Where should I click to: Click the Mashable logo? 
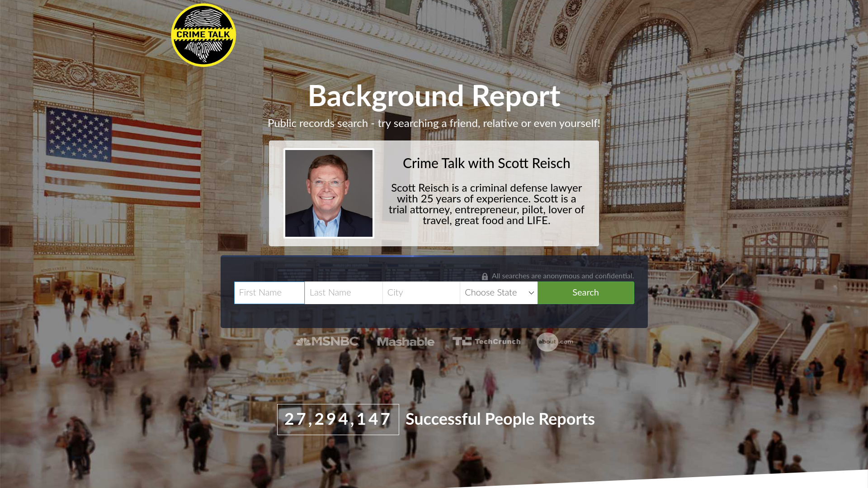click(x=406, y=342)
